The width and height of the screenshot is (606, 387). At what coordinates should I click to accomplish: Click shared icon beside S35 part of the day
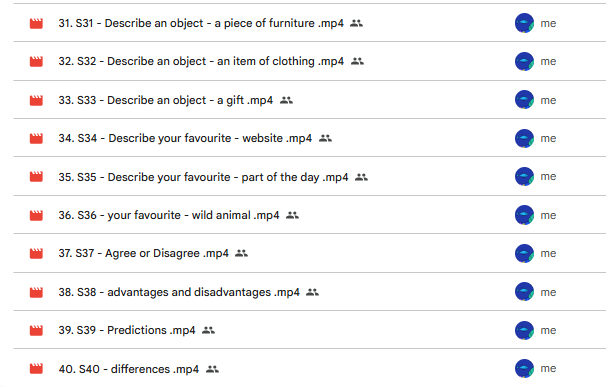[361, 177]
